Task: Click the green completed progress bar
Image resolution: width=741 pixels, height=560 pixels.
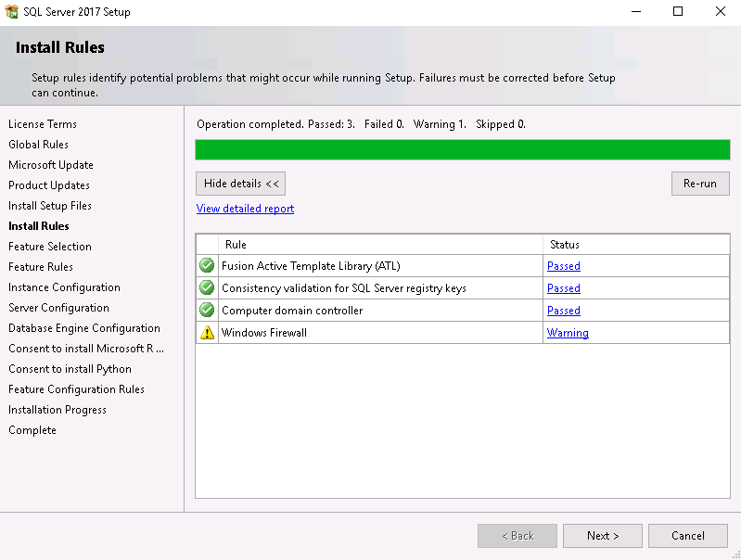Action: (463, 150)
